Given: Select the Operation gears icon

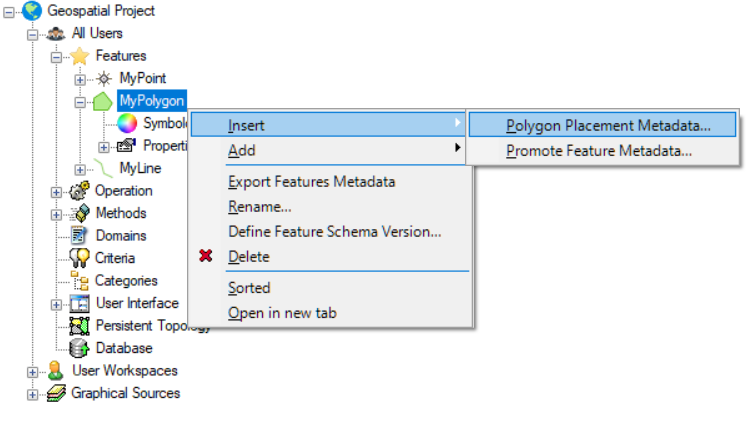Looking at the screenshot, I should point(79,191).
